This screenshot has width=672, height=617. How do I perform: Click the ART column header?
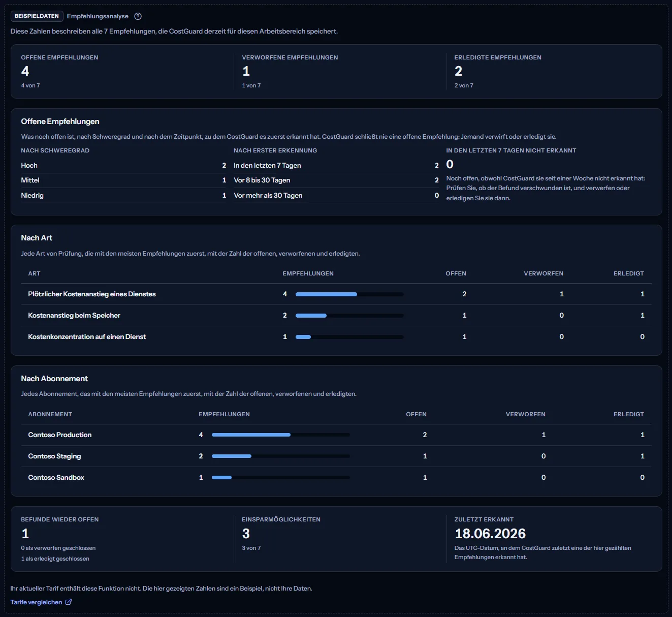point(34,273)
